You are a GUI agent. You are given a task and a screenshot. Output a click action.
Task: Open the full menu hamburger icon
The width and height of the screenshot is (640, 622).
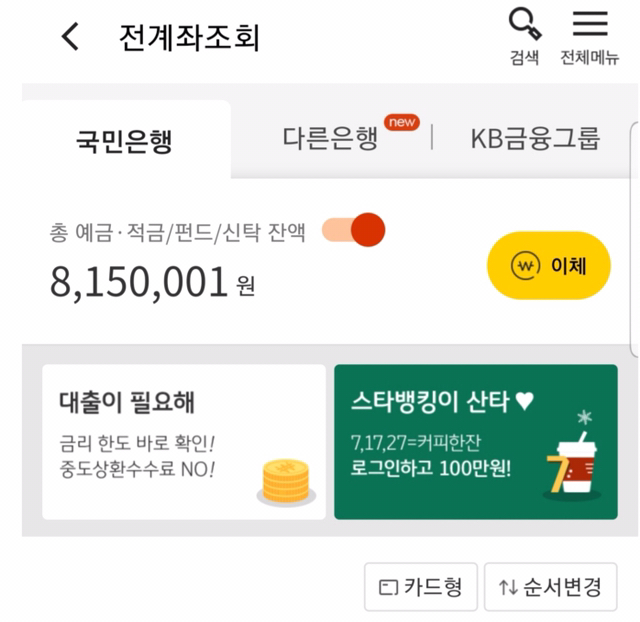pos(590,24)
